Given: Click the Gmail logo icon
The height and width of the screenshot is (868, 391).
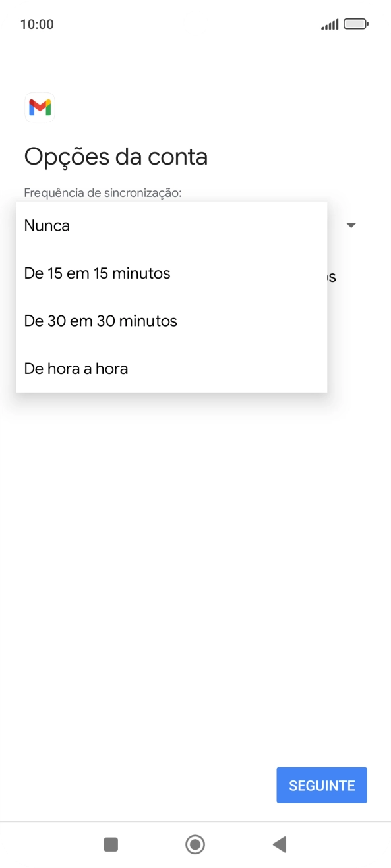Looking at the screenshot, I should pyautogui.click(x=40, y=107).
